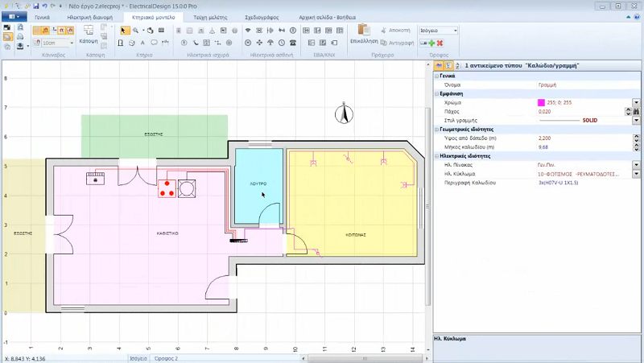The height and width of the screenshot is (363, 644).
Task: Select the arrow pointer tool
Action: pyautogui.click(x=123, y=31)
